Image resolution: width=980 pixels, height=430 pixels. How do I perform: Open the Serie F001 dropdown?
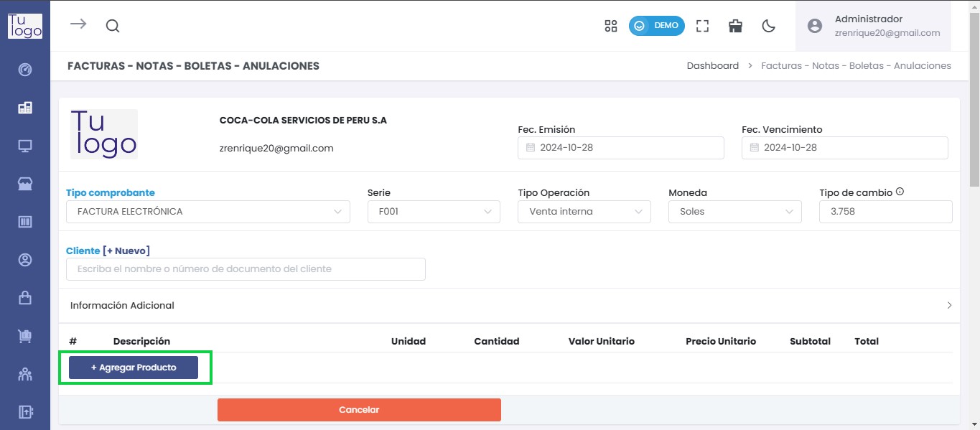pos(434,212)
